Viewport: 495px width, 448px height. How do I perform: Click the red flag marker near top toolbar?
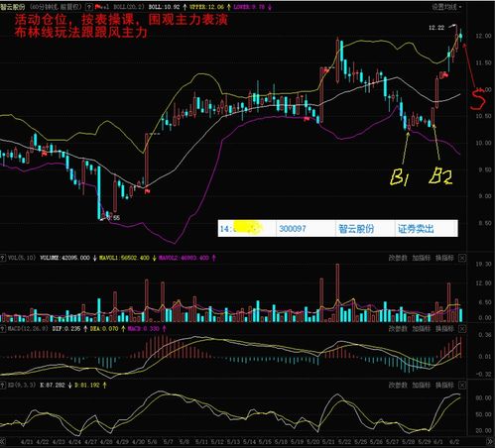pyautogui.click(x=98, y=7)
